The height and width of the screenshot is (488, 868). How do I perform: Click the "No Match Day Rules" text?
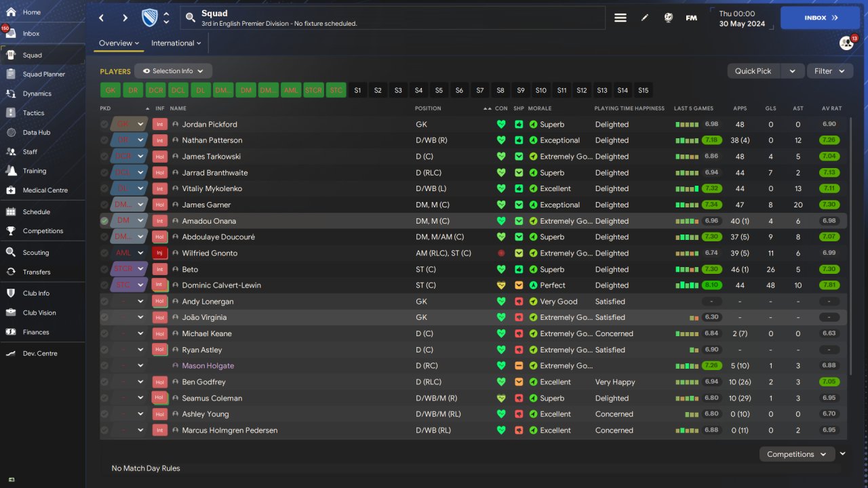click(146, 468)
